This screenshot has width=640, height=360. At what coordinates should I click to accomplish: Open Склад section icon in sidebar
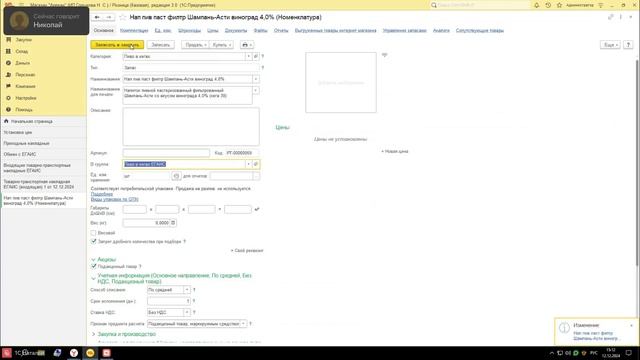click(x=8, y=51)
